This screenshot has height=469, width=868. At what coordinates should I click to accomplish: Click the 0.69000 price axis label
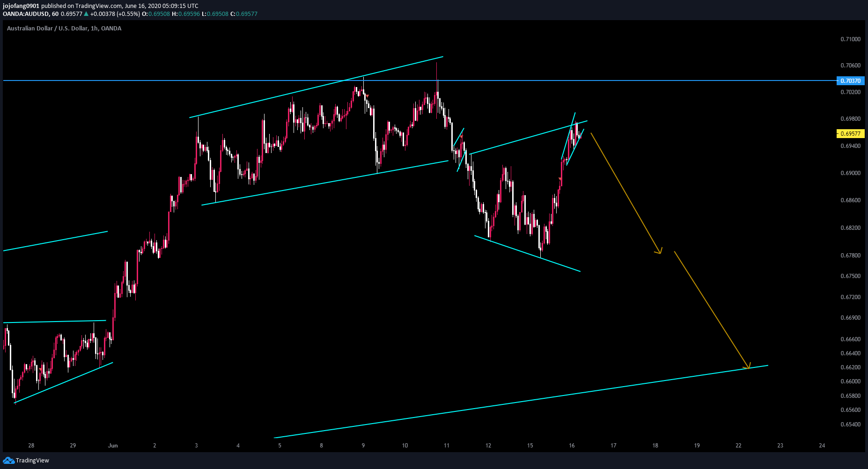pyautogui.click(x=851, y=173)
